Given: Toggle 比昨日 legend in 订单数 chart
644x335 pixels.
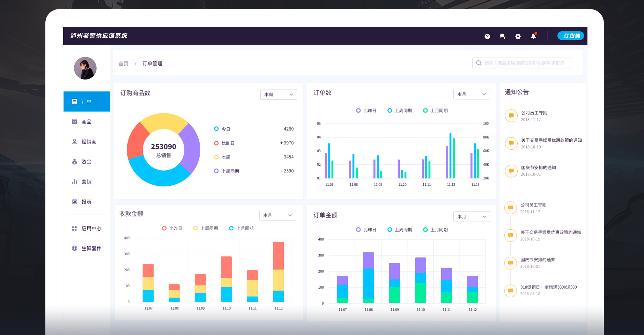Looking at the screenshot, I should pyautogui.click(x=366, y=111).
